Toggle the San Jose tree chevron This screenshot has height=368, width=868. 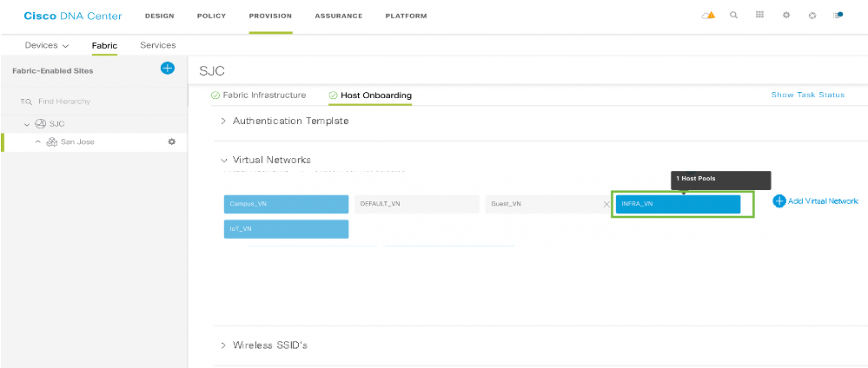point(38,142)
